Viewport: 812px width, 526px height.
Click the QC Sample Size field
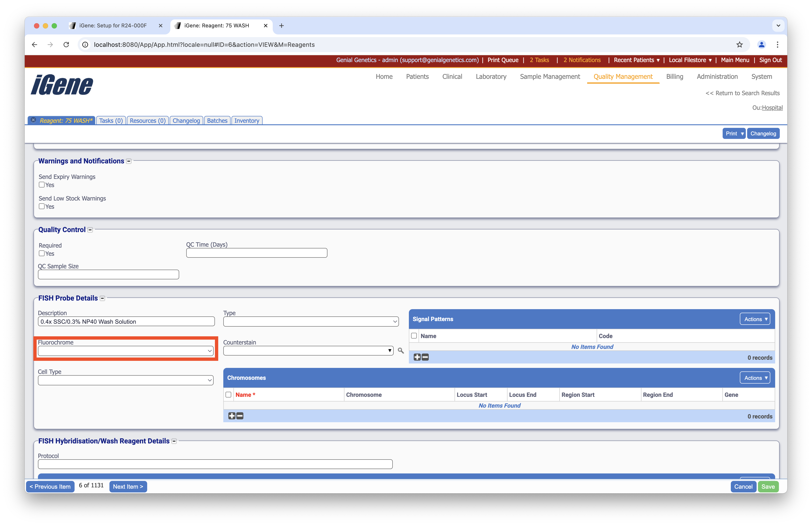point(109,274)
